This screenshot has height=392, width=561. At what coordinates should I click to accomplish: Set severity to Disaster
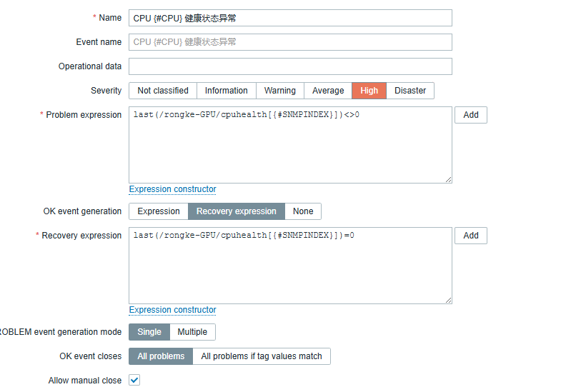[x=410, y=91]
